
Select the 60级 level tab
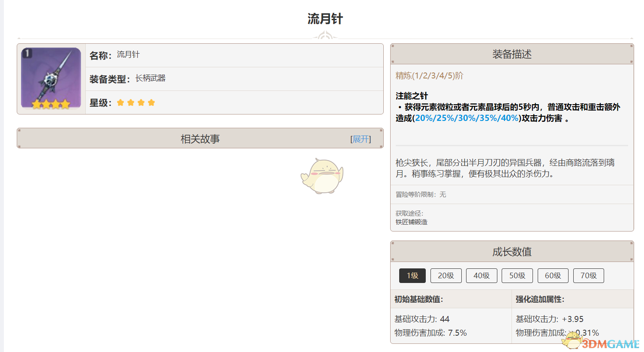[x=553, y=276]
